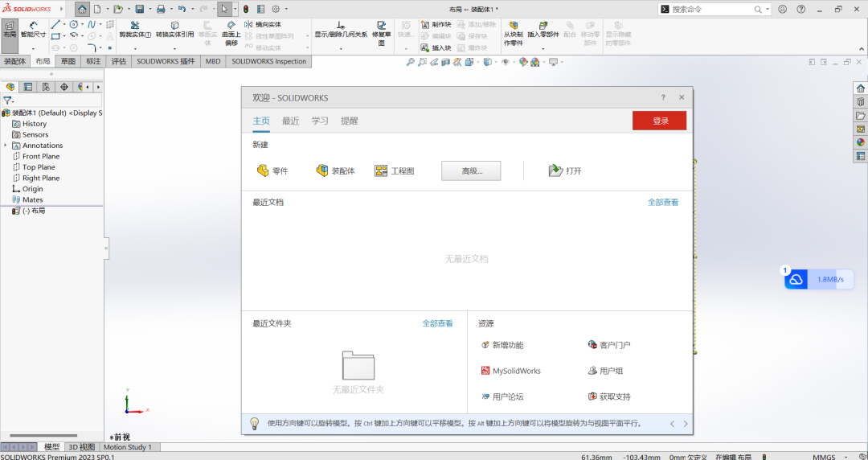Open the Smart Dimension dropdown arrow

click(x=33, y=49)
